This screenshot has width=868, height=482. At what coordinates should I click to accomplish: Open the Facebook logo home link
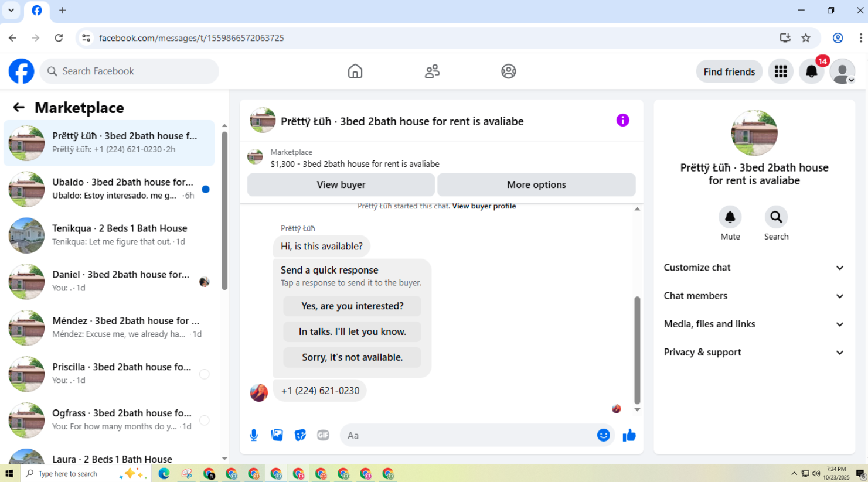(22, 71)
